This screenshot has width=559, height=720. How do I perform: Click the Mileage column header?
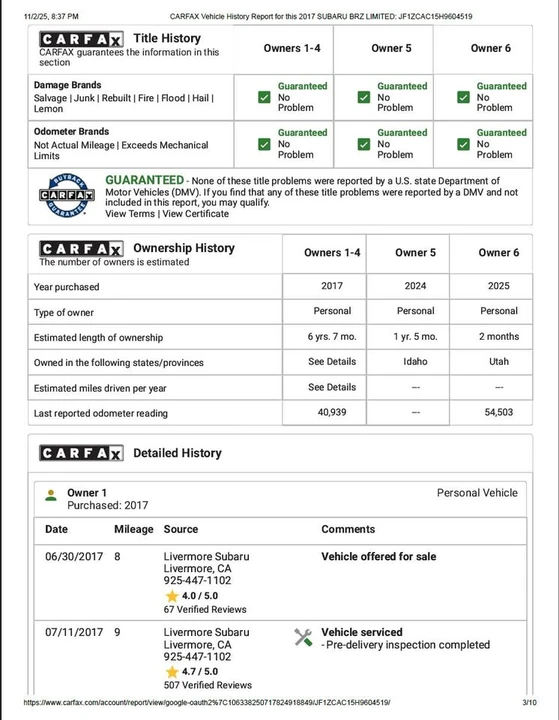tap(134, 529)
